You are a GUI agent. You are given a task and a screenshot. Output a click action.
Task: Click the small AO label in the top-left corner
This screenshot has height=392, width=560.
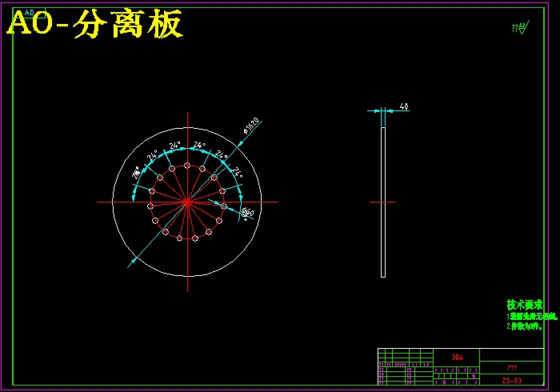29,14
